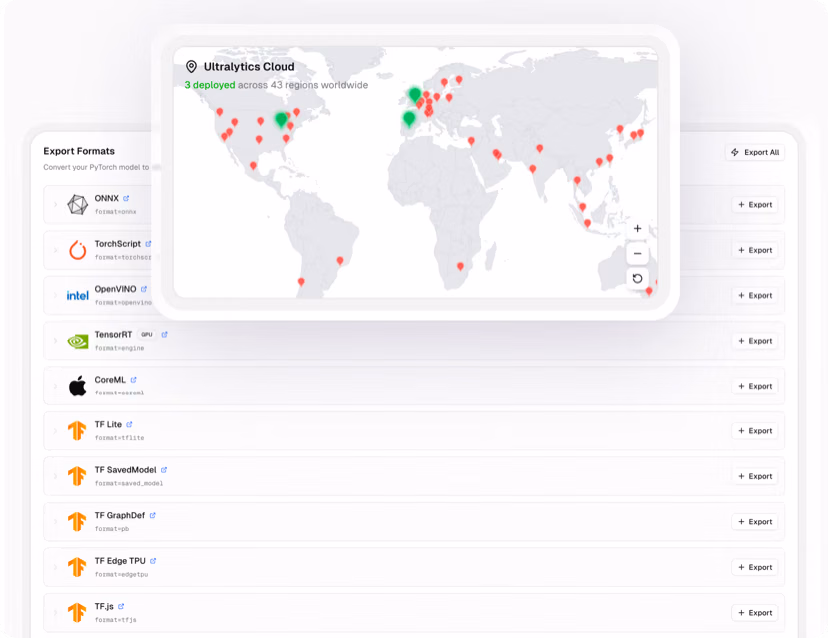Reset the map view rotation icon
Screen dimensions: 828x638
pyautogui.click(x=637, y=278)
